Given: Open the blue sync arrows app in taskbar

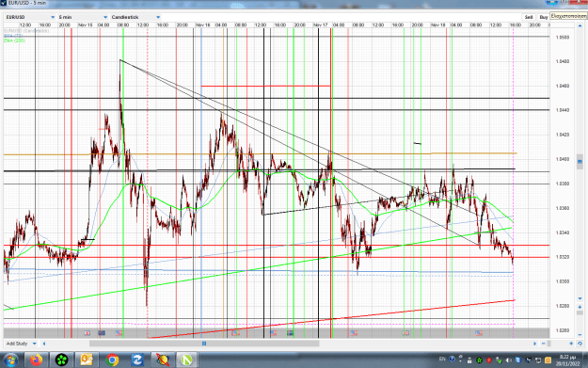Looking at the screenshot, I should pyautogui.click(x=137, y=360).
